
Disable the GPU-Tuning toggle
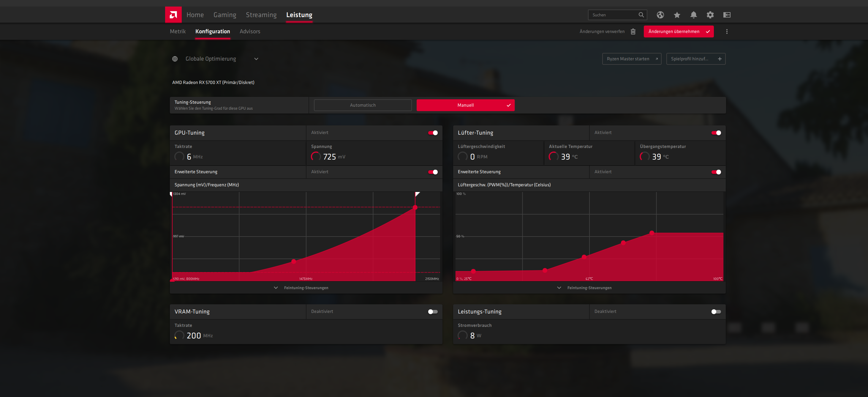(433, 133)
